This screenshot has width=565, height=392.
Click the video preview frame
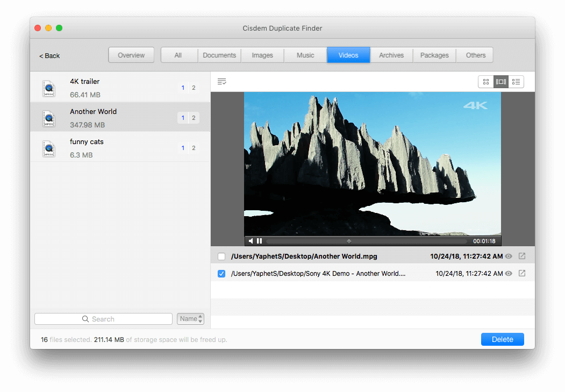pyautogui.click(x=373, y=165)
